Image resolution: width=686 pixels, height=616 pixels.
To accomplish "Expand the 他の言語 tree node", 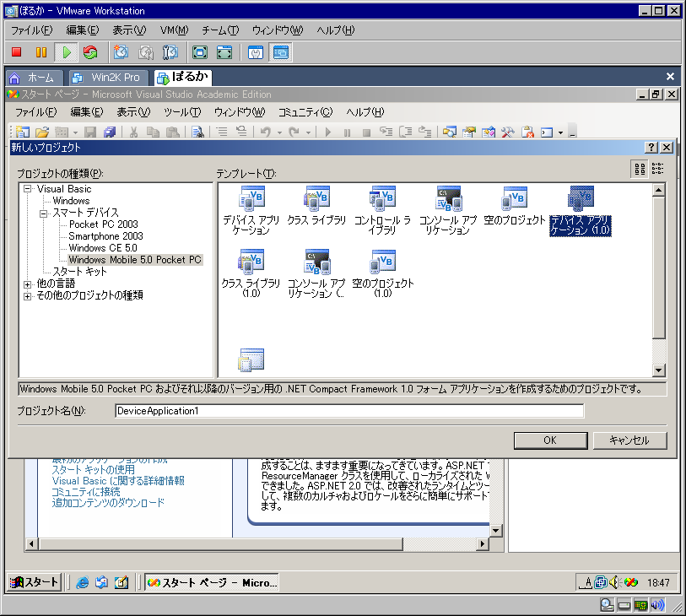I will click(x=28, y=284).
